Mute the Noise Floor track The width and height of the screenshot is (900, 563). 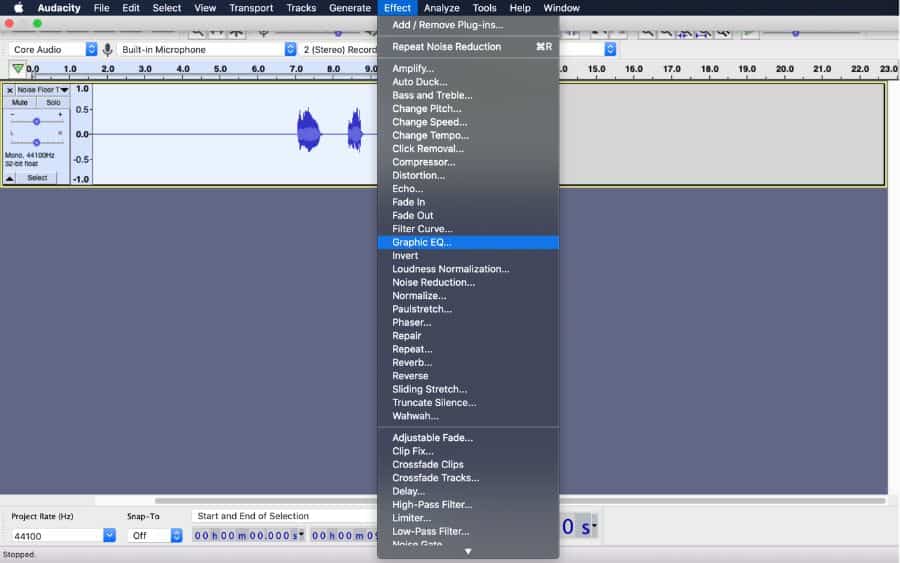(x=20, y=103)
